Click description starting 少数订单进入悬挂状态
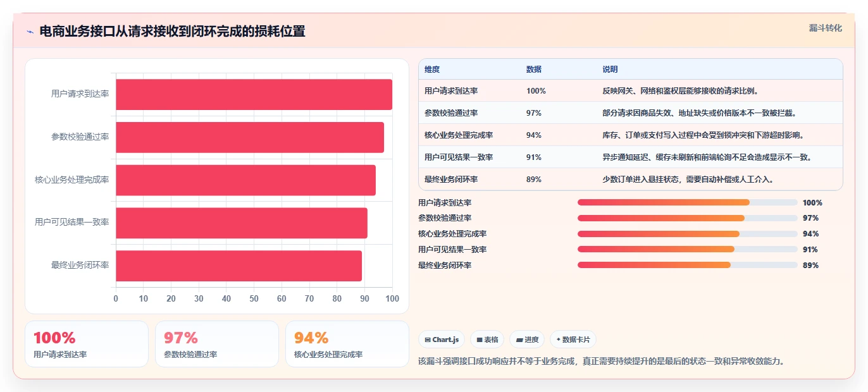 [688, 180]
